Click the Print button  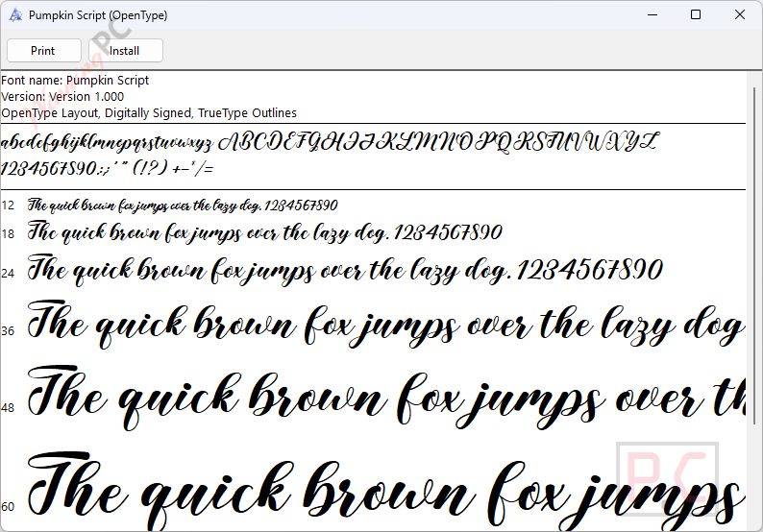pos(44,51)
